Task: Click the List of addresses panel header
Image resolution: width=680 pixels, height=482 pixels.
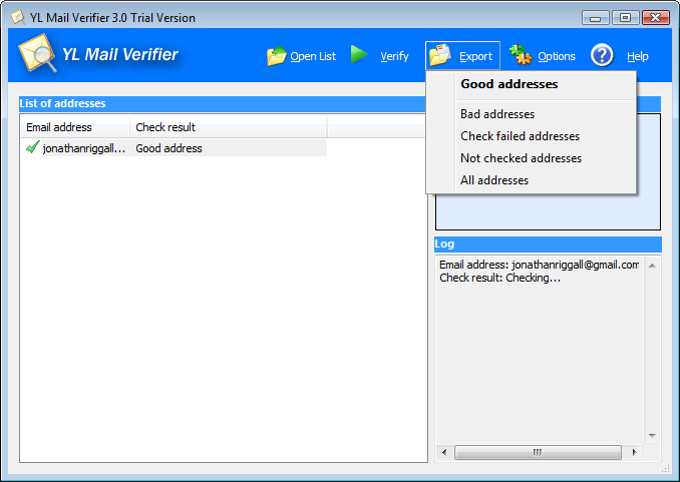Action: [x=222, y=103]
